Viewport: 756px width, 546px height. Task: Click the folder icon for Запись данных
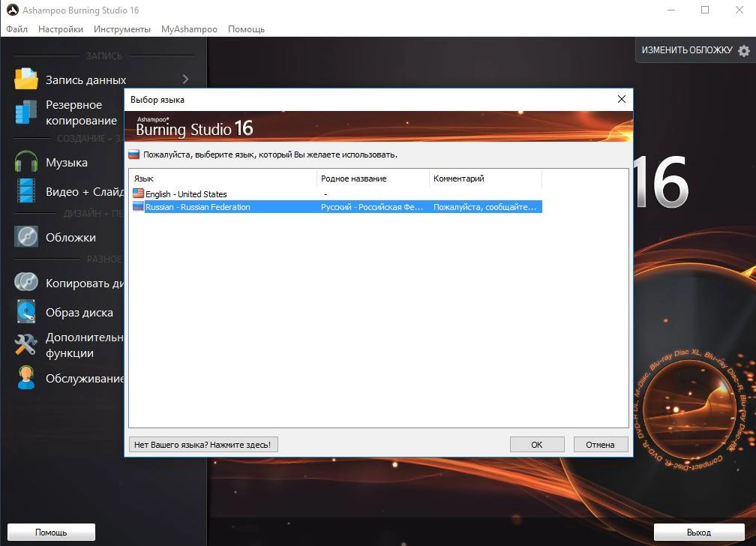pos(26,79)
